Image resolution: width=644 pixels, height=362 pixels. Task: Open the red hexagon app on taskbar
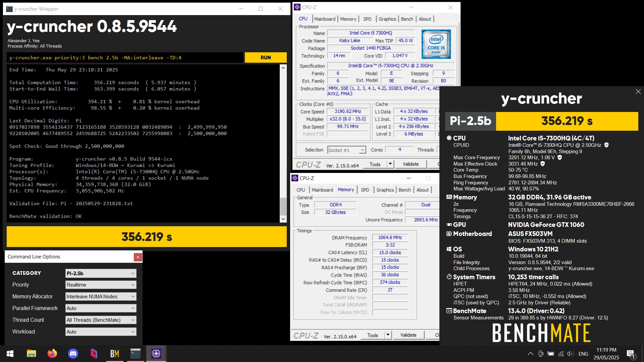(x=94, y=354)
